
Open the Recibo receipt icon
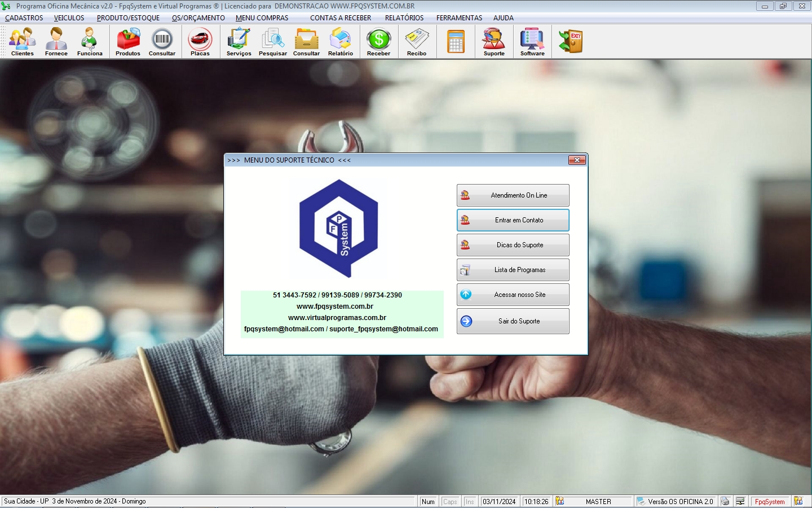417,42
